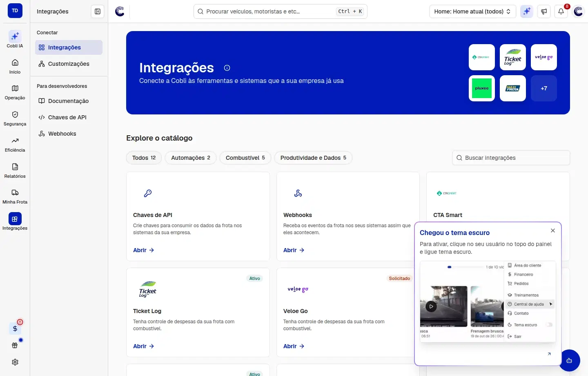Open the chat assistant floating button
The image size is (588, 376).
tap(569, 360)
